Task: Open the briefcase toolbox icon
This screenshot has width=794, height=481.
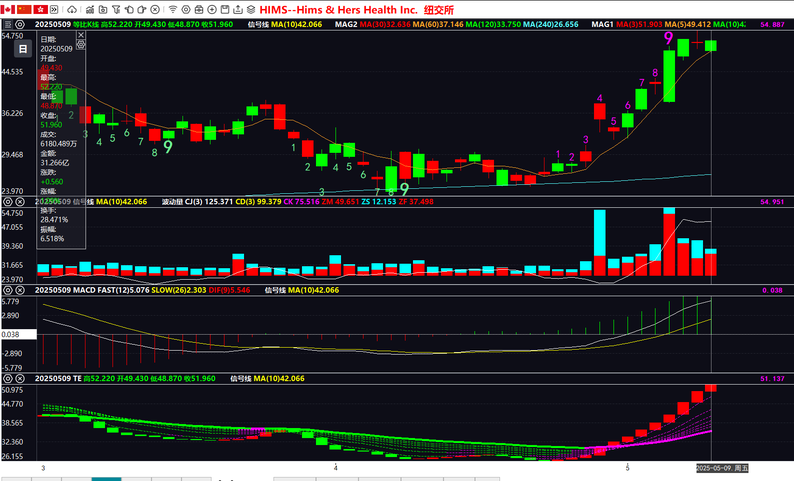Action: pos(199,9)
